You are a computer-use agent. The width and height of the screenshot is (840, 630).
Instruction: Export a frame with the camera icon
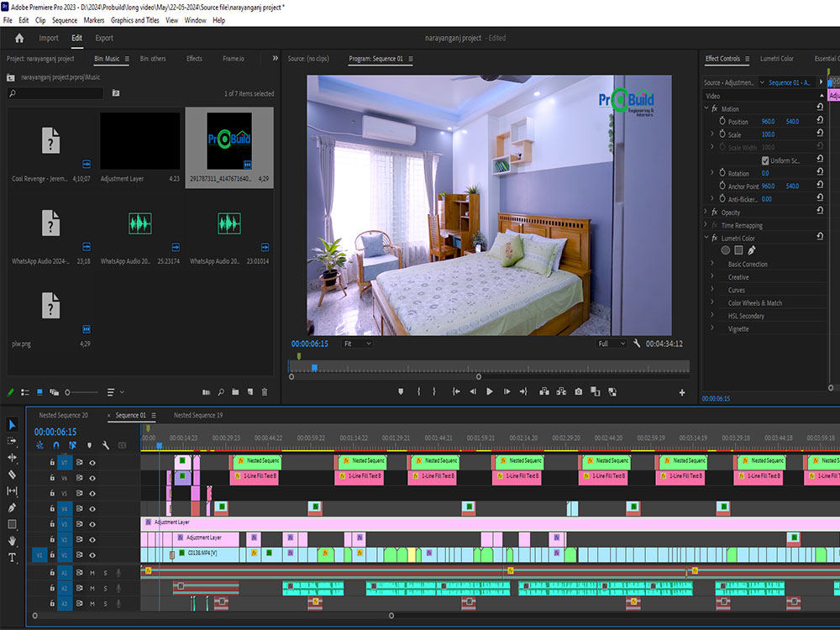579,391
